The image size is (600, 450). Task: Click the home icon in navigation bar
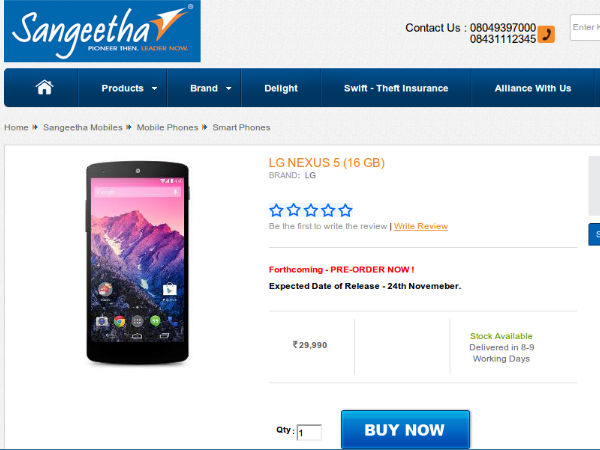tap(44, 88)
